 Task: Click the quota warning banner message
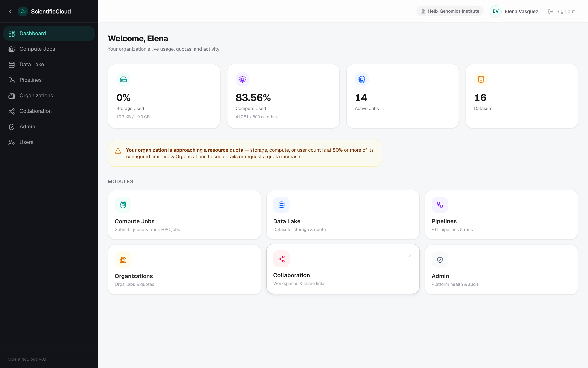tap(250, 153)
